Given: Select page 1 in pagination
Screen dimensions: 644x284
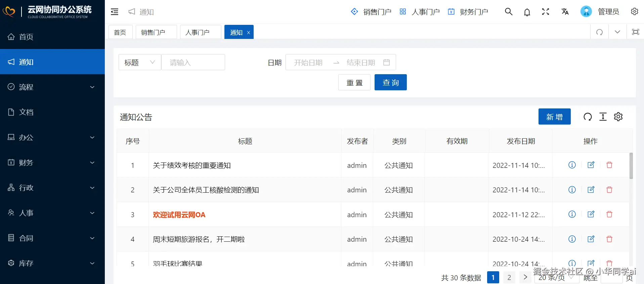Looking at the screenshot, I should 493,277.
